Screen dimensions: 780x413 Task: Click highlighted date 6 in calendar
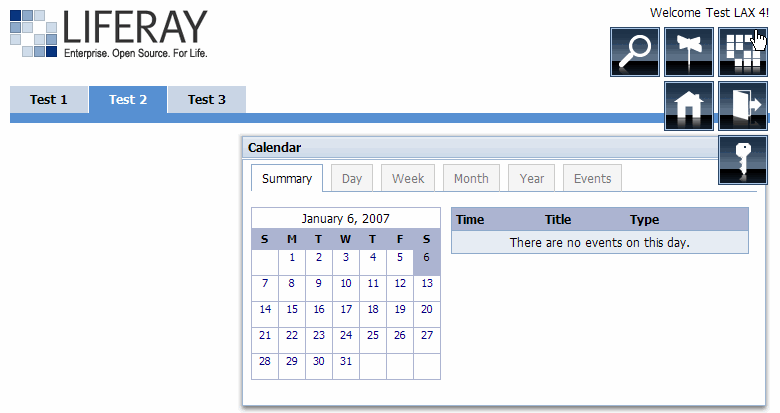pos(427,257)
